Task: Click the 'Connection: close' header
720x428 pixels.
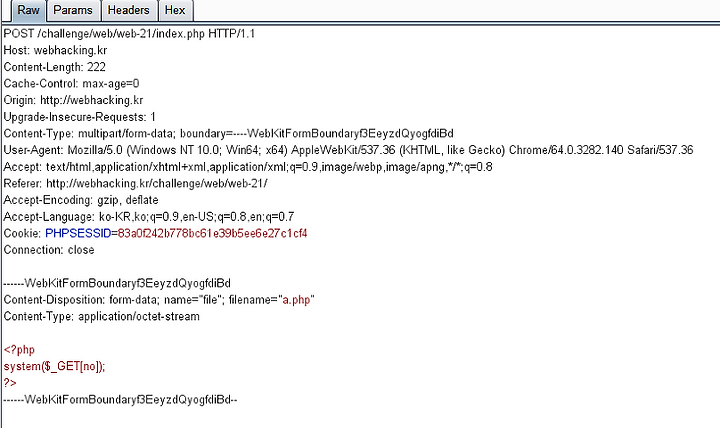Action: point(49,250)
